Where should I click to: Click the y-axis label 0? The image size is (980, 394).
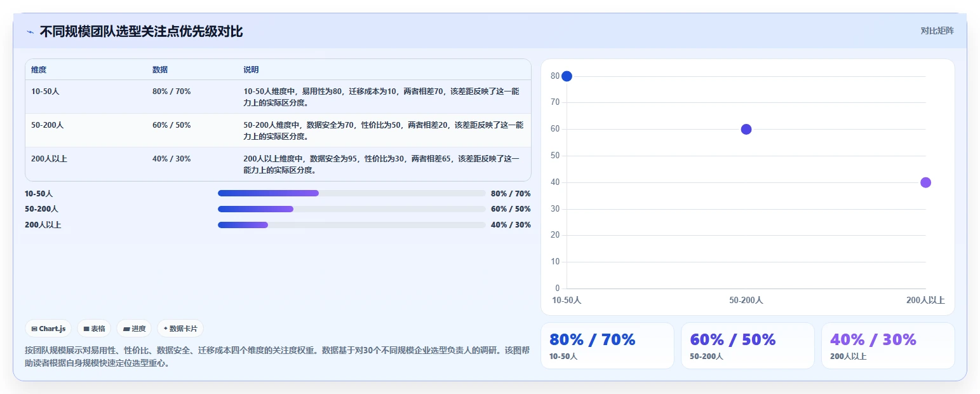557,289
